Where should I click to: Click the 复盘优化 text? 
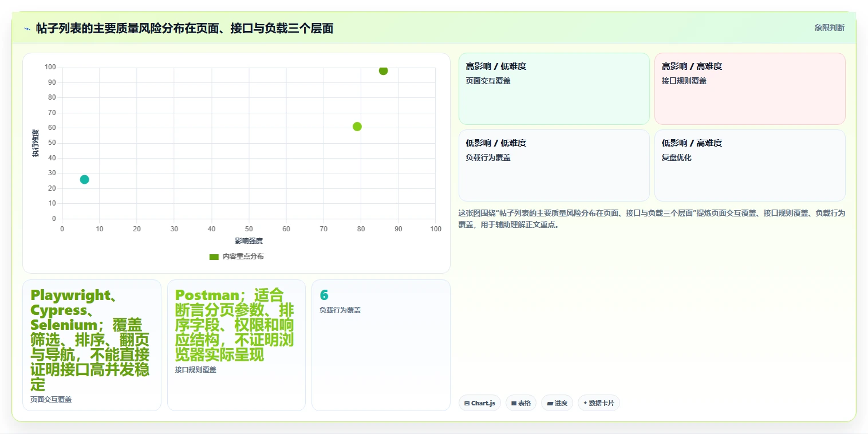tap(677, 157)
